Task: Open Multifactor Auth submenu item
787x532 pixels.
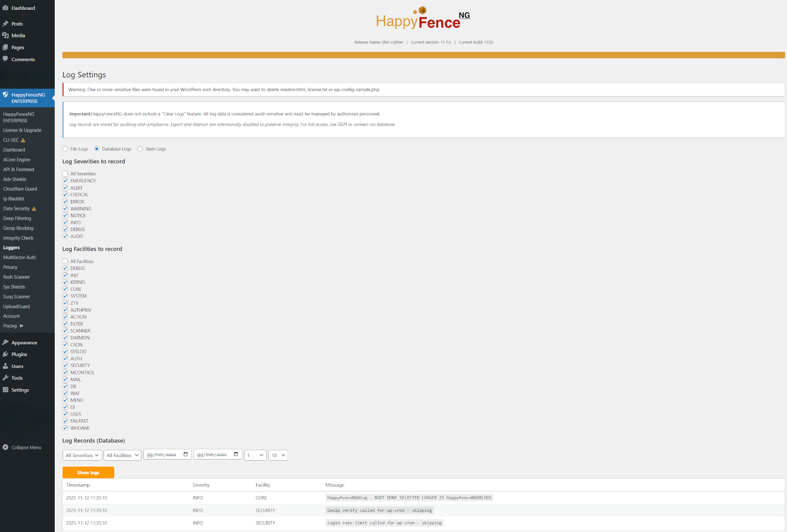Action: click(20, 258)
